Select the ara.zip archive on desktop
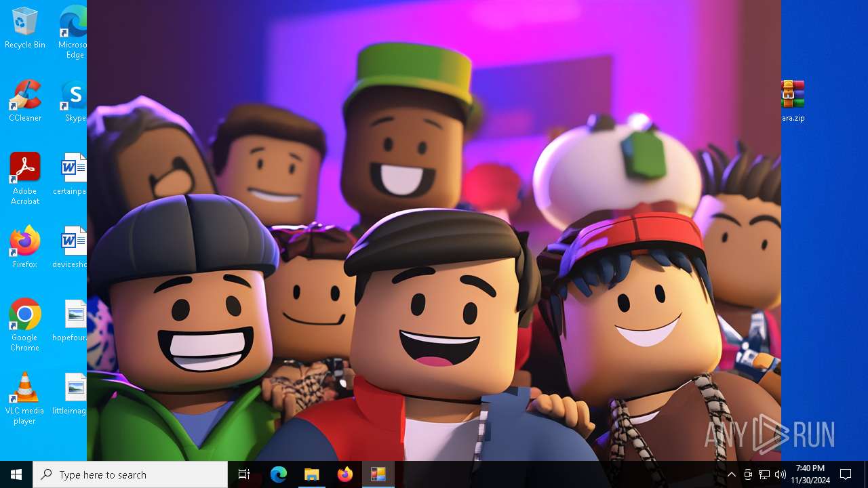The height and width of the screenshot is (488, 868). click(x=793, y=102)
